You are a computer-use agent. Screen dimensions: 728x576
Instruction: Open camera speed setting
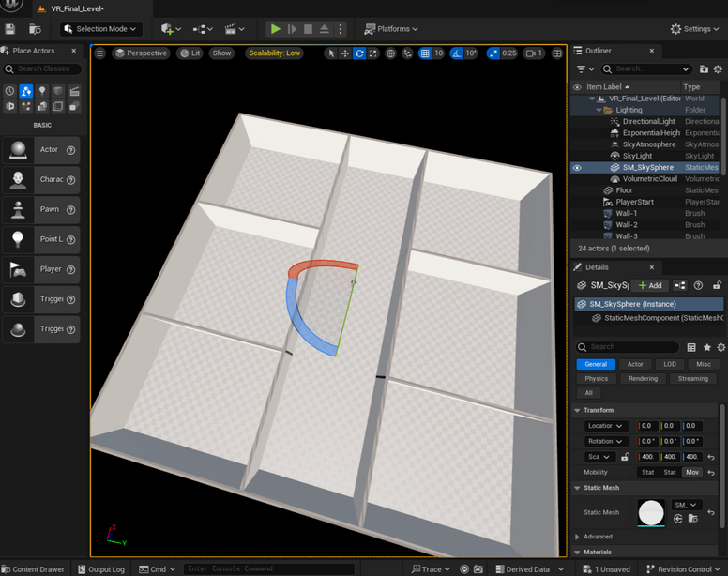(x=534, y=53)
